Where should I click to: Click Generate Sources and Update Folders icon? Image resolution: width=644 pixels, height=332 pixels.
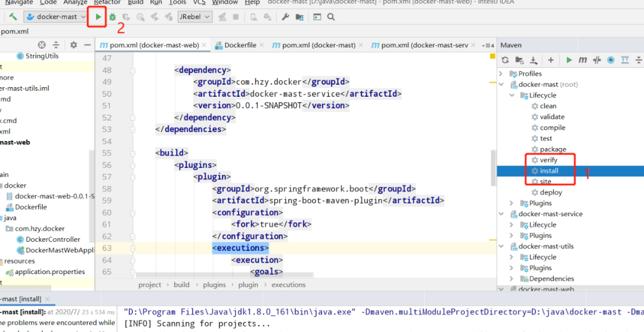coord(519,60)
